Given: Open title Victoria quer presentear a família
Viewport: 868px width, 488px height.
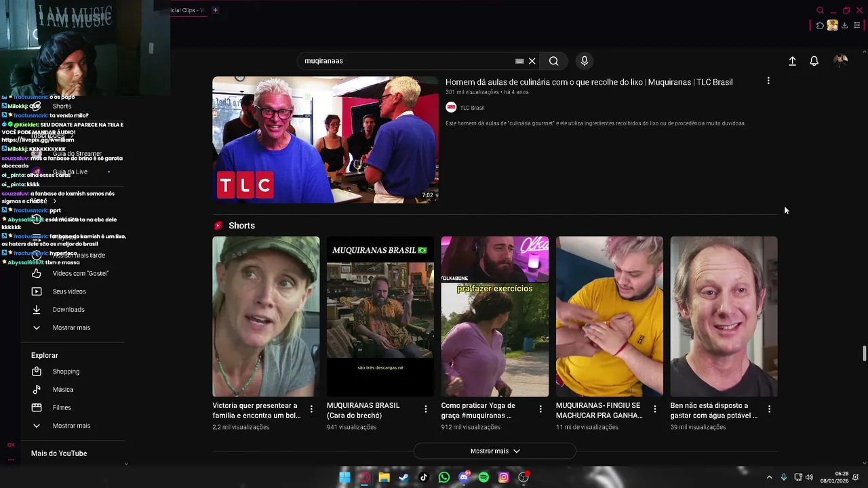Looking at the screenshot, I should click(x=256, y=410).
